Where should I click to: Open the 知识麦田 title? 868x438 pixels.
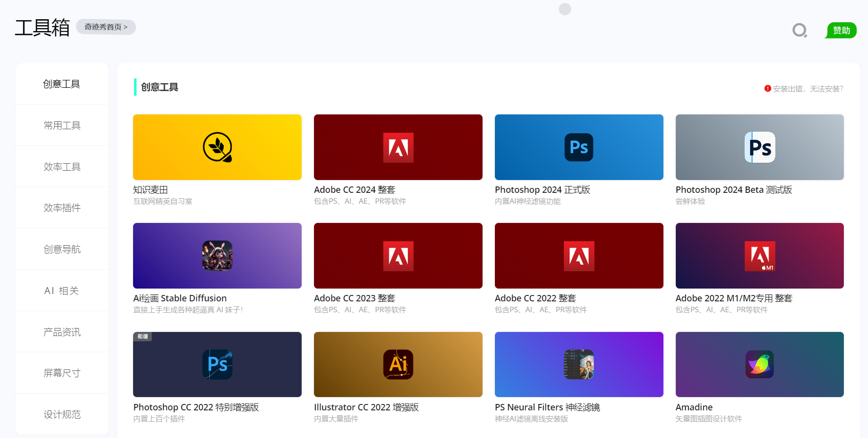[x=151, y=190]
